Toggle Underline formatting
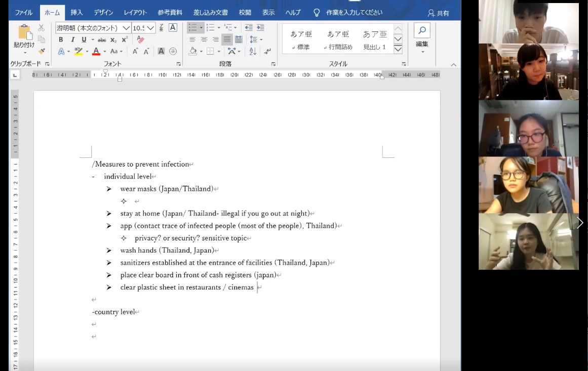Screen dimensions: 588x371 (x=84, y=39)
